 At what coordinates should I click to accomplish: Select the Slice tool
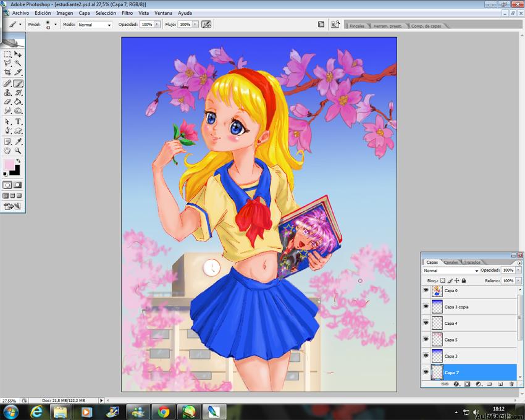coord(18,72)
